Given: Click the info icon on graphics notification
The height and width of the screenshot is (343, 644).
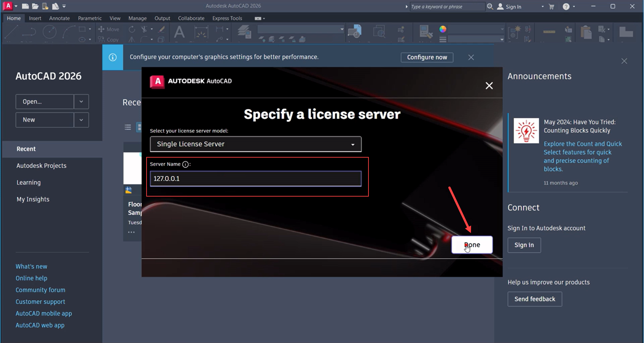Looking at the screenshot, I should (112, 57).
